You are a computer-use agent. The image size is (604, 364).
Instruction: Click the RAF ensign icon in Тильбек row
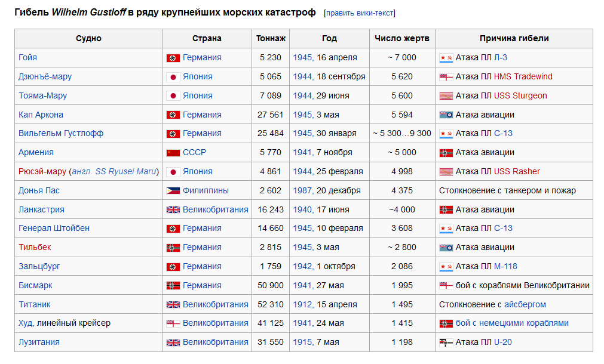click(x=446, y=248)
